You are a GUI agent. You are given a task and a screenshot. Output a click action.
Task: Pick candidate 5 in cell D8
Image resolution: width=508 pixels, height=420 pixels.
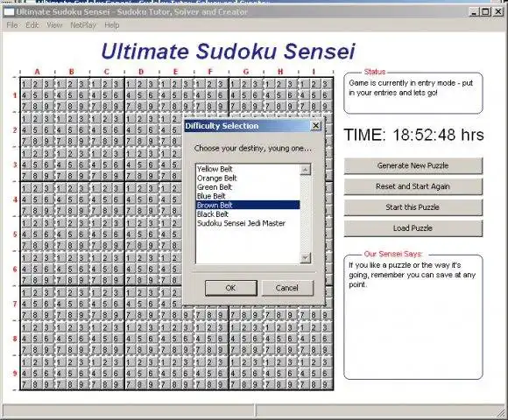(x=139, y=339)
